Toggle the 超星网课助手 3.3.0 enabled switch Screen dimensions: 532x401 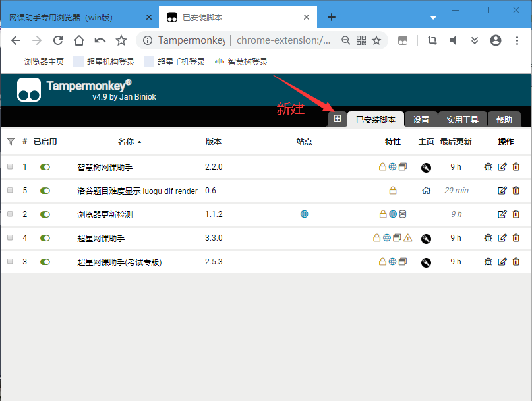[45, 238]
